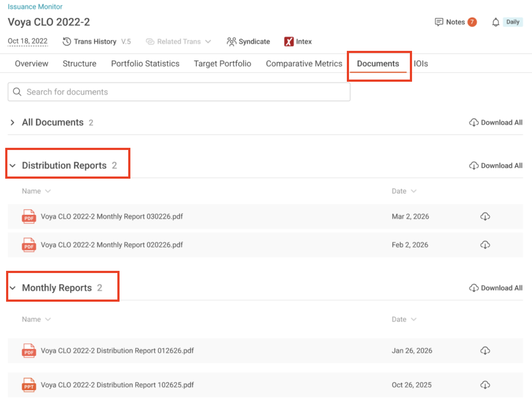This screenshot has width=532, height=413.
Task: Switch to the Portfolio Statistics tab
Action: click(145, 64)
